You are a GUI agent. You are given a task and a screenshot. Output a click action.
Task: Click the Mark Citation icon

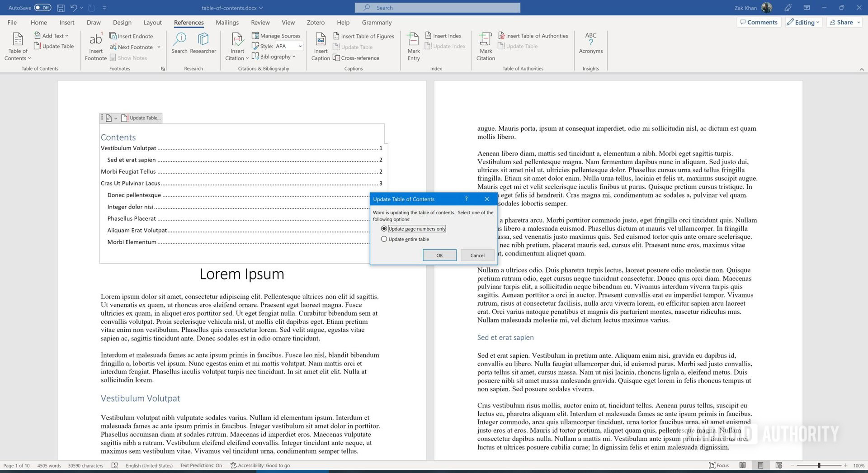(x=486, y=41)
